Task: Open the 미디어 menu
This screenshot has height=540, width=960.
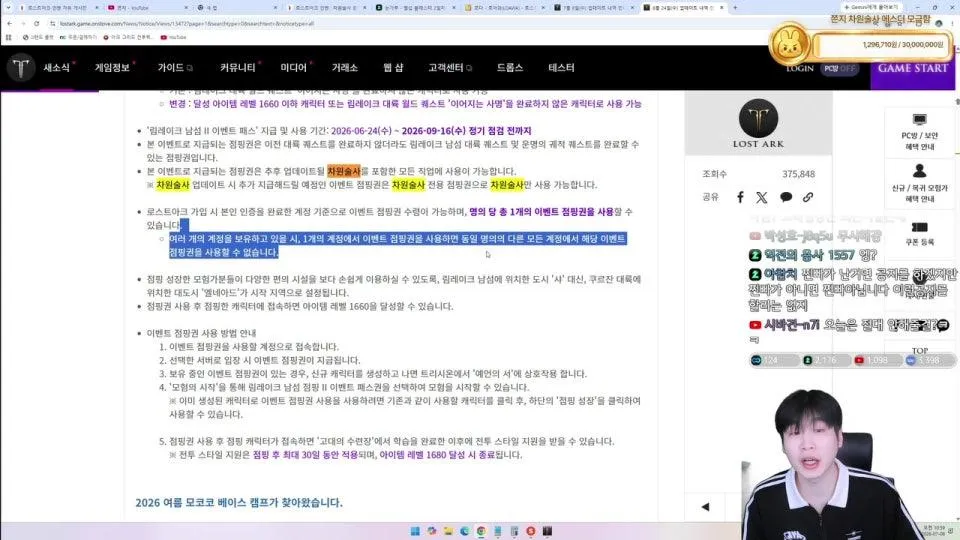Action: 293,67
